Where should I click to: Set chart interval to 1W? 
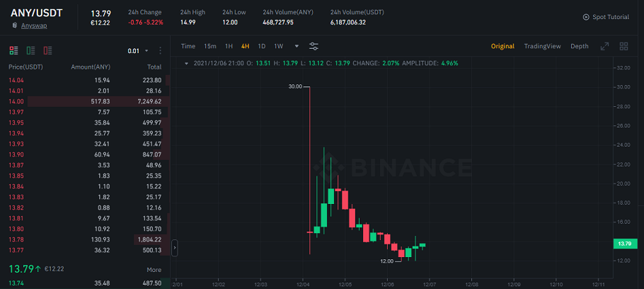278,46
